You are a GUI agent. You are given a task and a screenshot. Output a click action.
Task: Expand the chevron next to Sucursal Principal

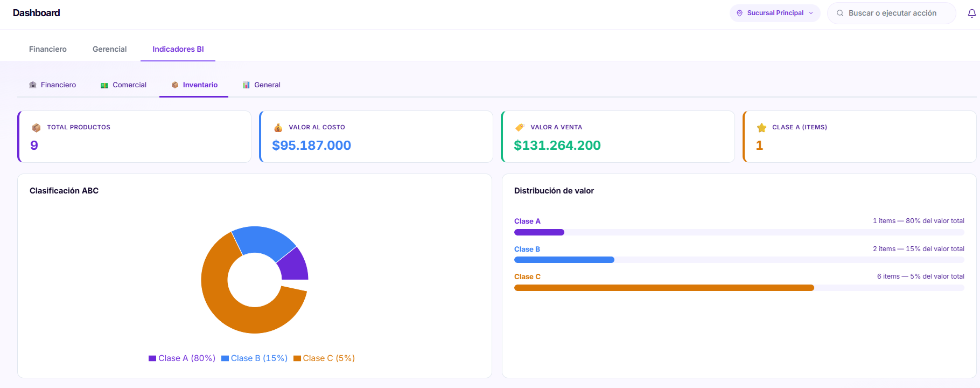(x=811, y=13)
